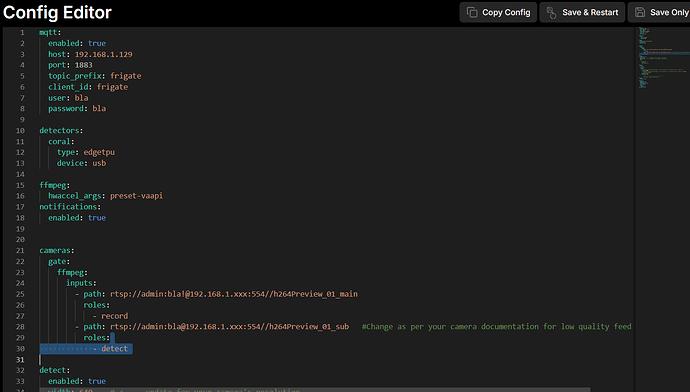The height and width of the screenshot is (392, 690).
Task: Click 'password: bla' on line 8
Action: tap(77, 109)
